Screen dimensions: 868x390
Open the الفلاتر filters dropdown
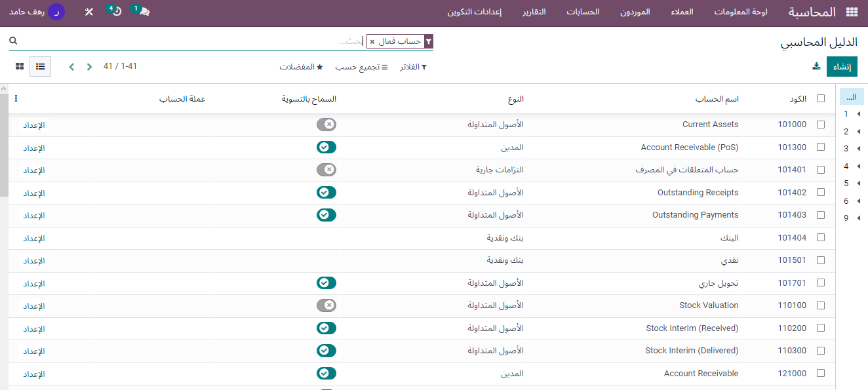pyautogui.click(x=413, y=67)
